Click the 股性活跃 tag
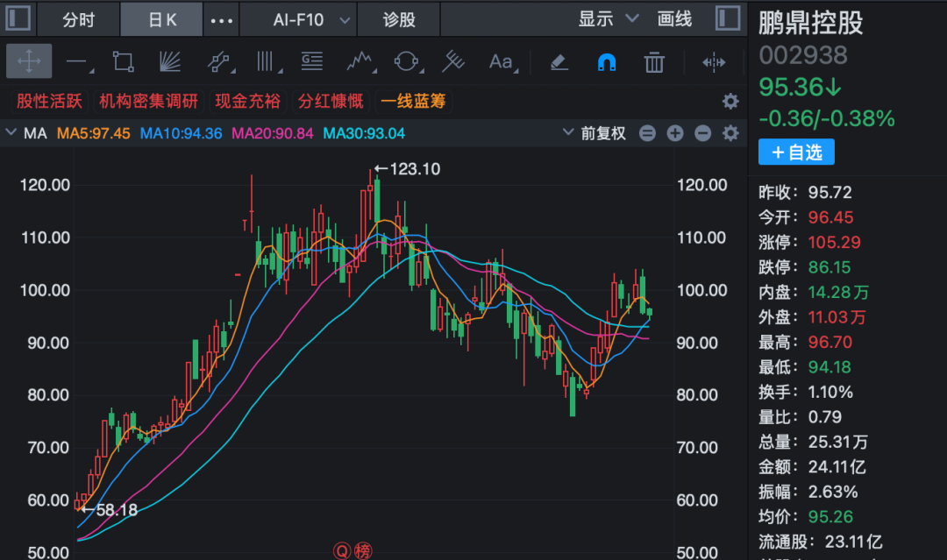 (49, 101)
